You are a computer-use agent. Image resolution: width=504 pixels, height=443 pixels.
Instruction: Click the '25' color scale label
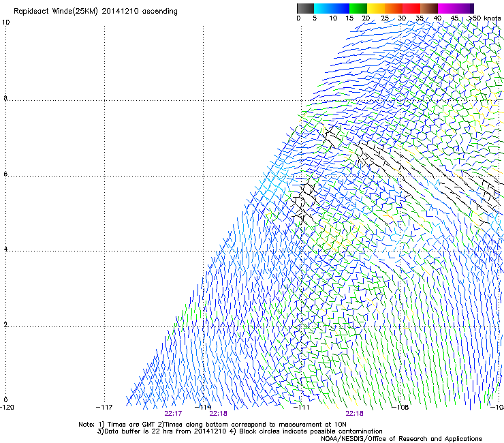(385, 18)
